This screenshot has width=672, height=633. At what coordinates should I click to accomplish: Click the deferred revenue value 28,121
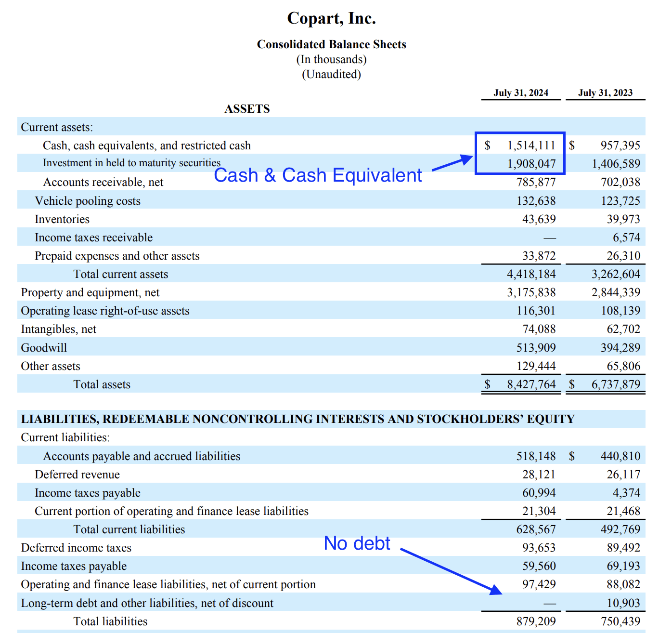click(x=539, y=475)
